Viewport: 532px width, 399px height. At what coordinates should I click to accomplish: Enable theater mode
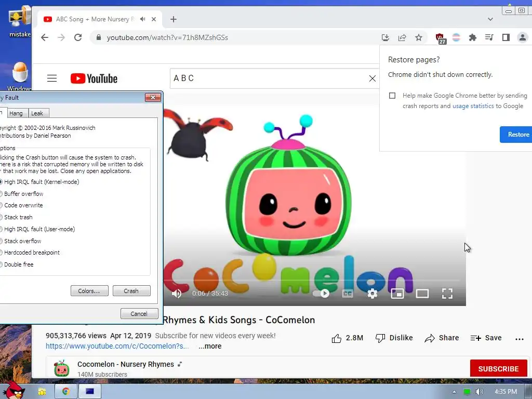(422, 294)
